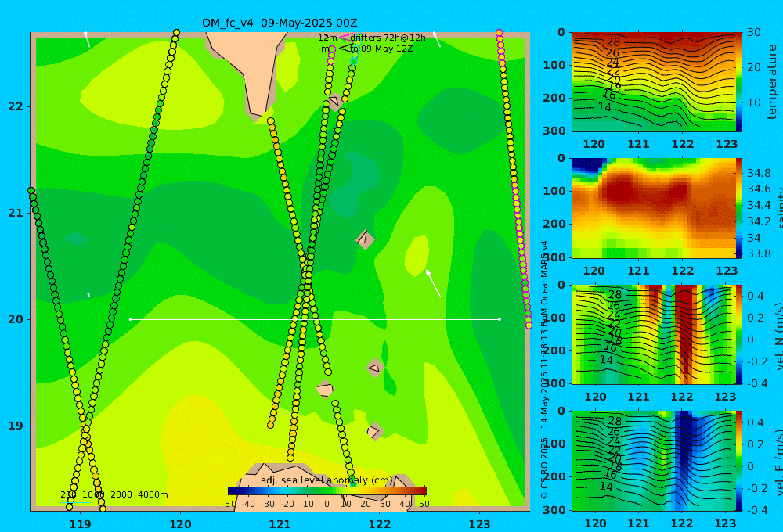Viewport: 783px width, 532px height.
Task: Select the 'adj. sea level anomaly (cm)' label
Action: coord(327,480)
